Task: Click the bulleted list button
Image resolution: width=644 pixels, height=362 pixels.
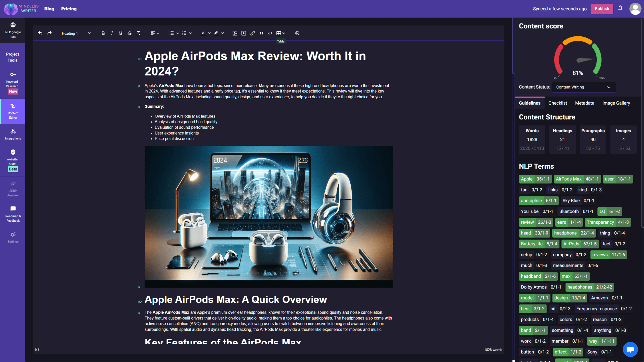Action: click(172, 33)
